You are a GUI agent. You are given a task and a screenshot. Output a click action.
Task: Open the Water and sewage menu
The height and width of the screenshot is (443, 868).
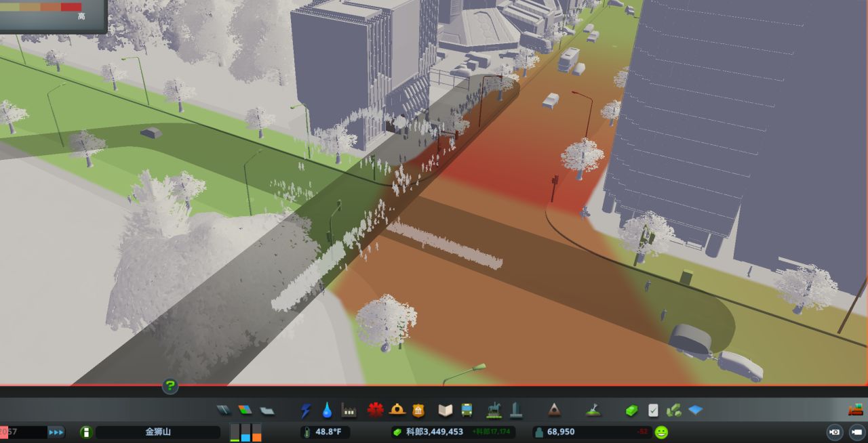(328, 410)
